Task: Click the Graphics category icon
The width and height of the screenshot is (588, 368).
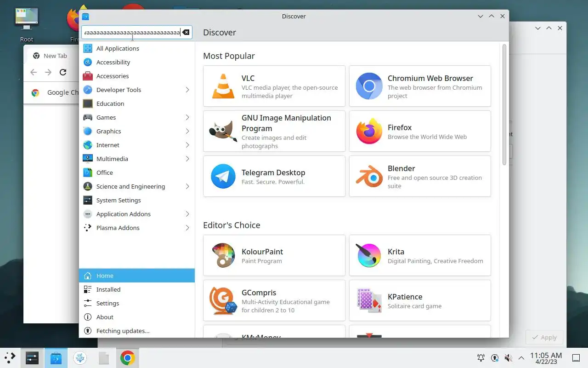Action: (x=88, y=131)
